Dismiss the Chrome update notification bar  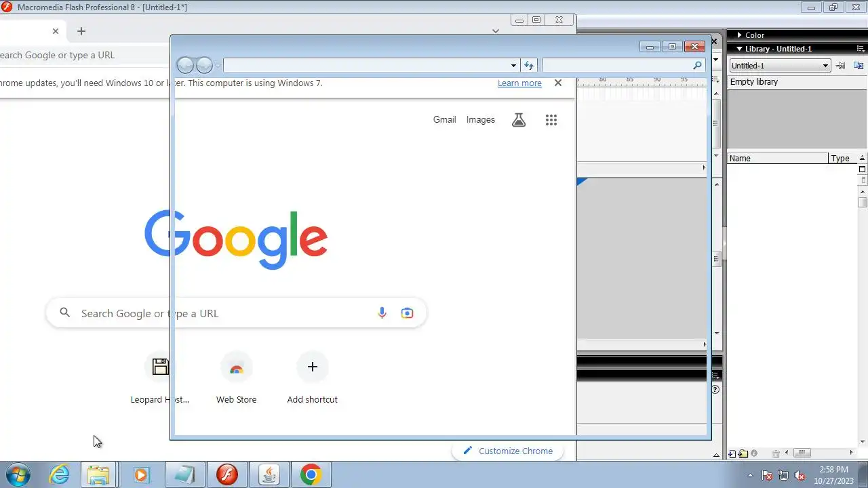click(x=558, y=83)
